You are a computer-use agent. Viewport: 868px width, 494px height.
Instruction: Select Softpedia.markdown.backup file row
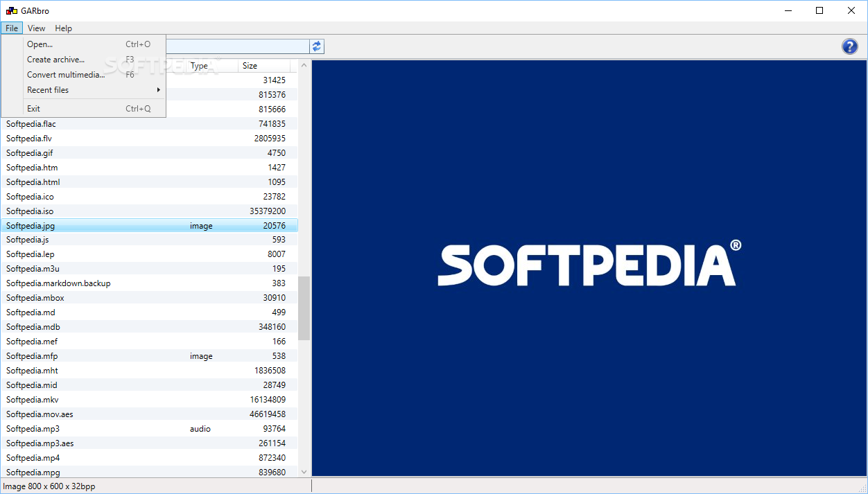point(149,283)
